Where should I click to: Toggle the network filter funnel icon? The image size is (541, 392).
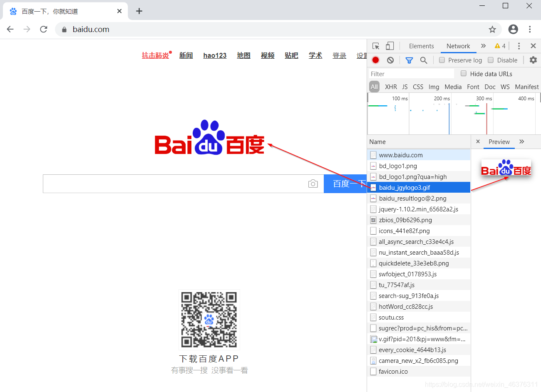pos(409,60)
